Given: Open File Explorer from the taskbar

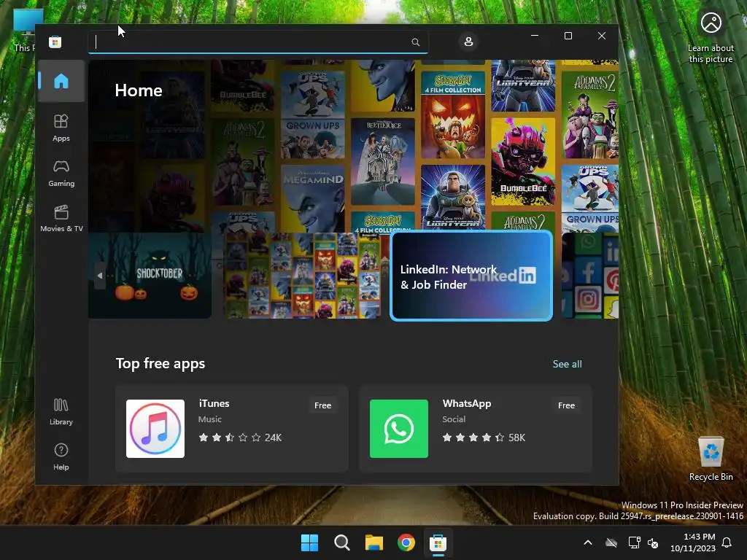Looking at the screenshot, I should (x=374, y=542).
